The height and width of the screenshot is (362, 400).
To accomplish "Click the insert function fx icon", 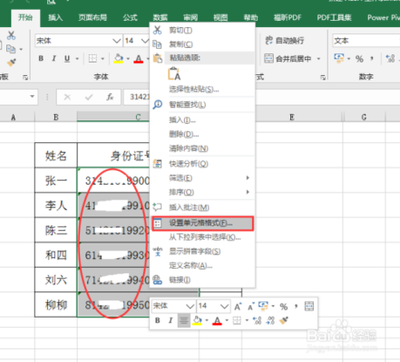I will click(110, 97).
